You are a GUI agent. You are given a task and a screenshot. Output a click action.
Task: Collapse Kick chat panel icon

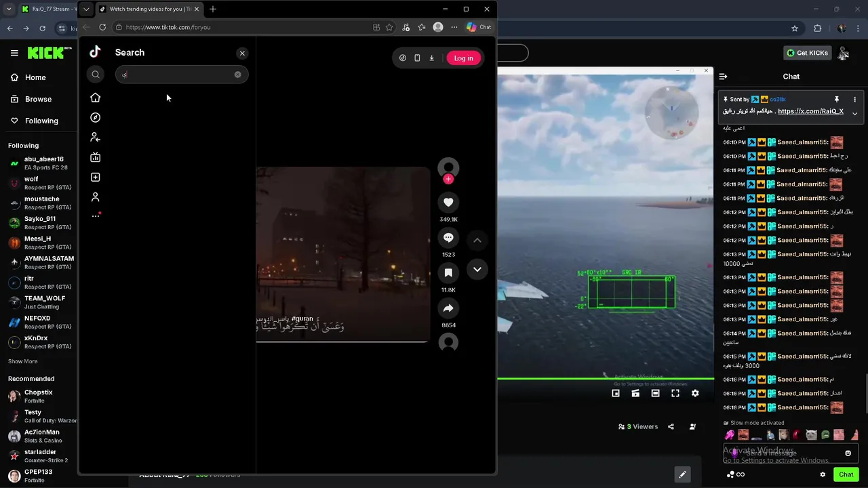click(723, 77)
